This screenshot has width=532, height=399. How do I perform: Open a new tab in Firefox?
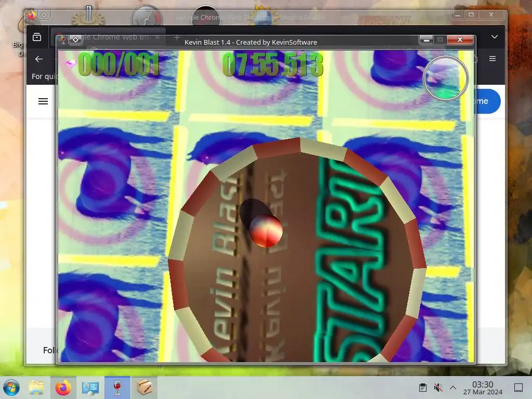177,37
